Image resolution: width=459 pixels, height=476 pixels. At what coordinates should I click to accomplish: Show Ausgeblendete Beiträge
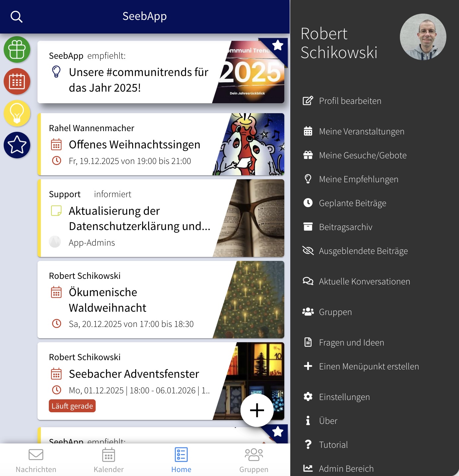(363, 251)
